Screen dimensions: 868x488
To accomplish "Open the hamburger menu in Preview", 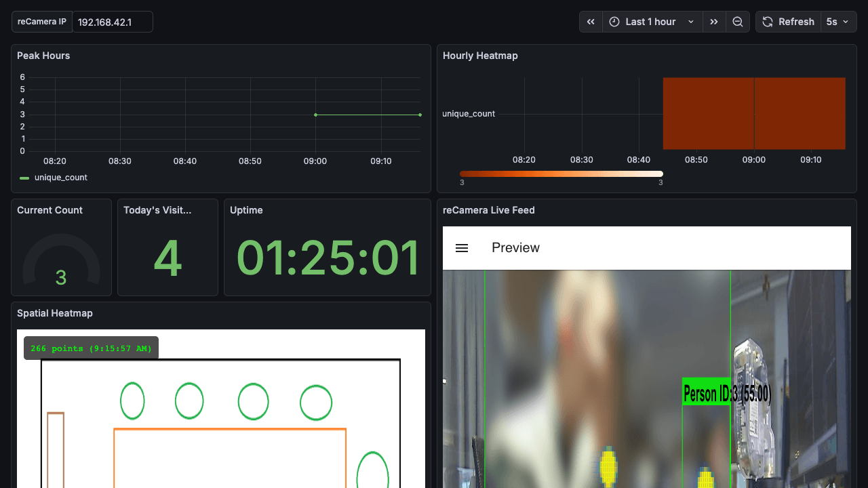I will pyautogui.click(x=462, y=248).
